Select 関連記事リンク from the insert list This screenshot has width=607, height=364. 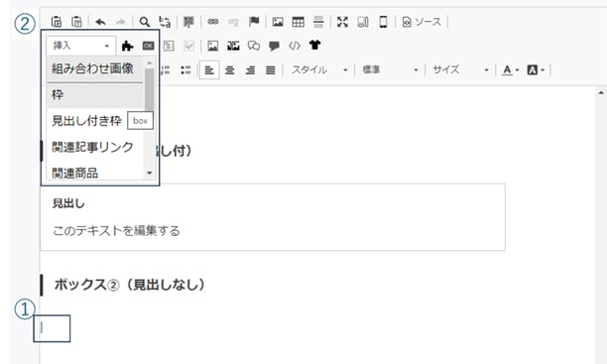(x=95, y=147)
